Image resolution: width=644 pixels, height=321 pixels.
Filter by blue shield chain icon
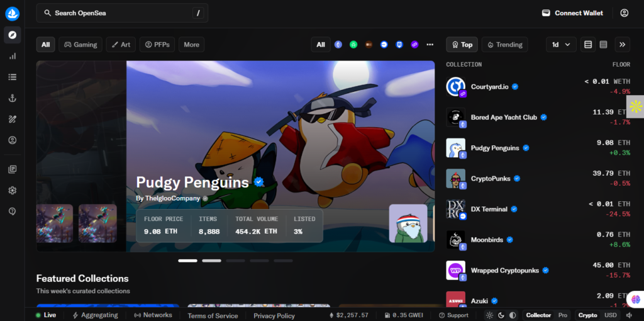tap(399, 45)
